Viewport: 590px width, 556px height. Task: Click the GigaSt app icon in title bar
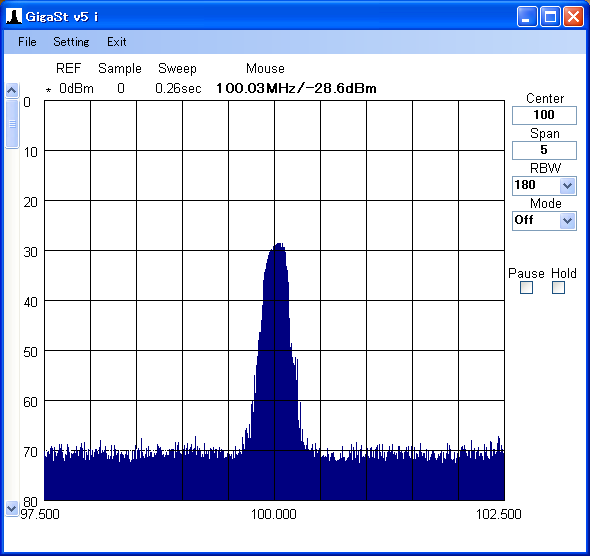tap(14, 17)
